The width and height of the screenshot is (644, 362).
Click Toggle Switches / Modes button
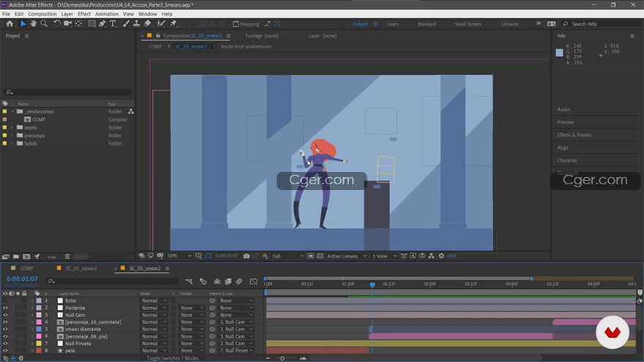(x=173, y=358)
